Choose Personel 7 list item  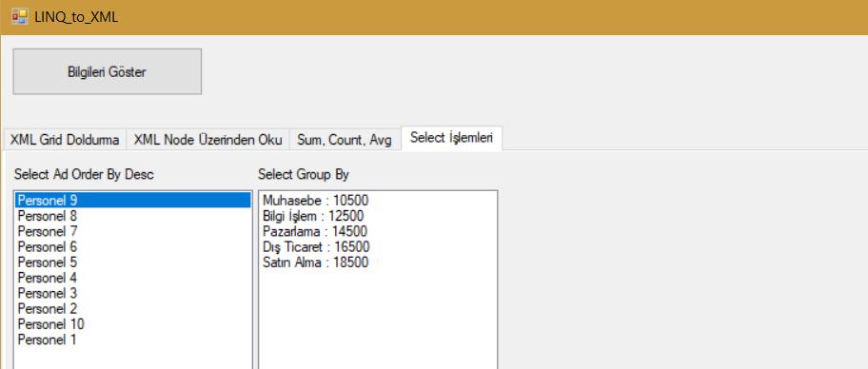[133, 231]
